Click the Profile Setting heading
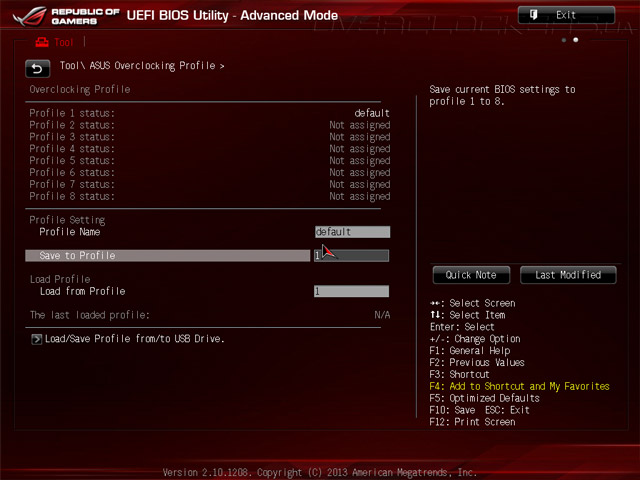 point(67,220)
